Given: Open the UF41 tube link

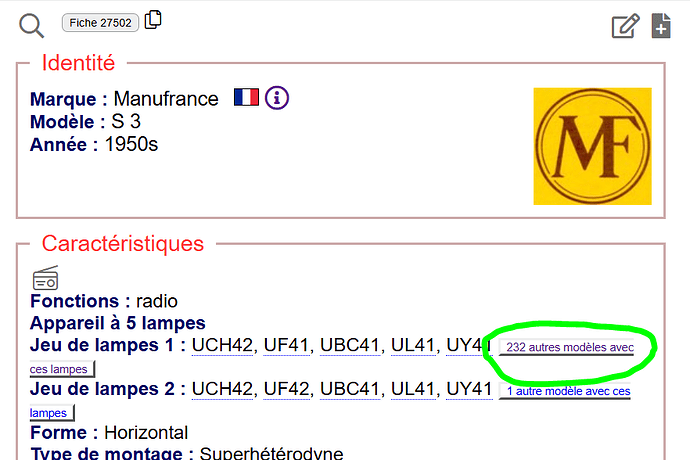Looking at the screenshot, I should 286,345.
